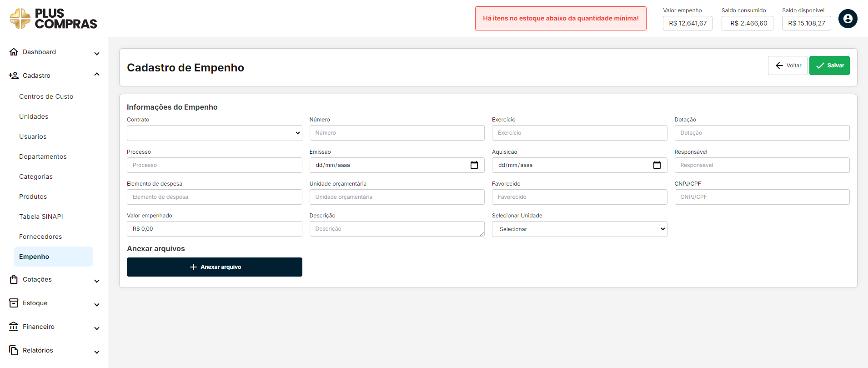Open Fornecedores in the sidebar

point(40,237)
